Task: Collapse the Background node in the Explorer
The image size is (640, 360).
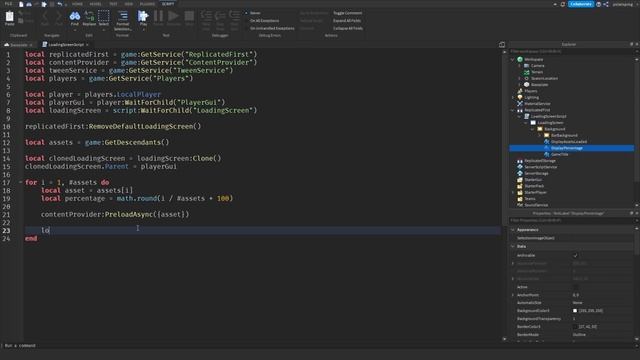Action: coord(533,129)
